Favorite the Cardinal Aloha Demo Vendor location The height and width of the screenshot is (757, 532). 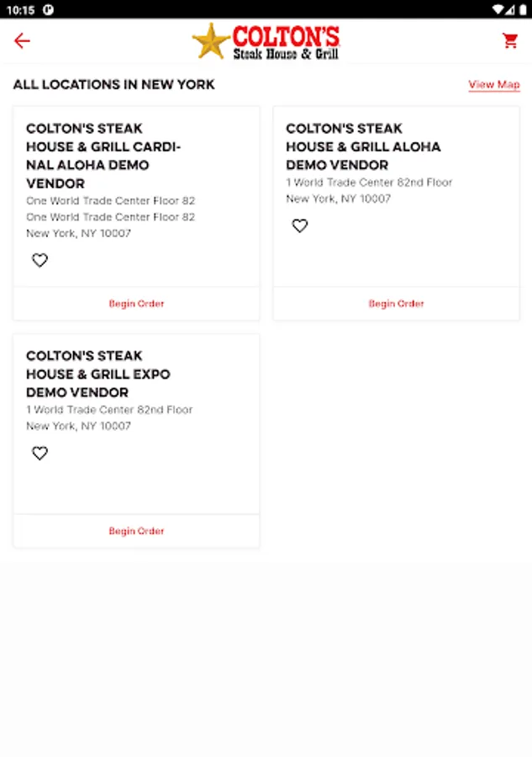[x=40, y=261]
